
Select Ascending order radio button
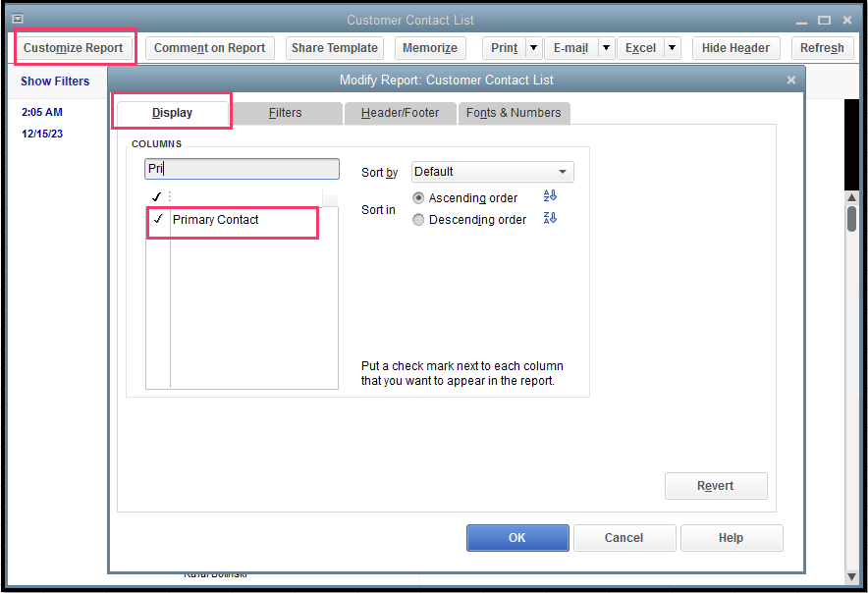point(418,198)
